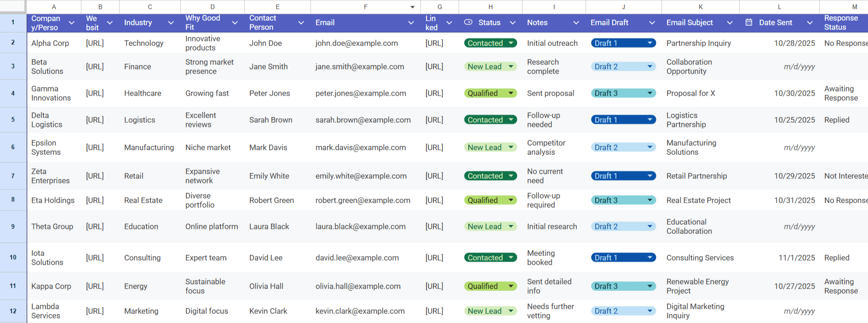Select the john.doe@example.com email cell
The width and height of the screenshot is (868, 323).
coord(356,43)
